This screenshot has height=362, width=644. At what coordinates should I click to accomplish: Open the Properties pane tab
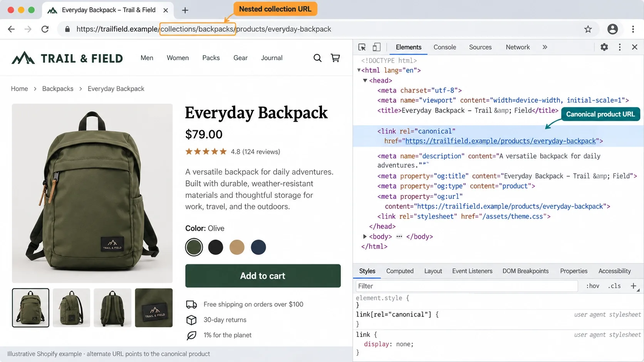pyautogui.click(x=574, y=271)
